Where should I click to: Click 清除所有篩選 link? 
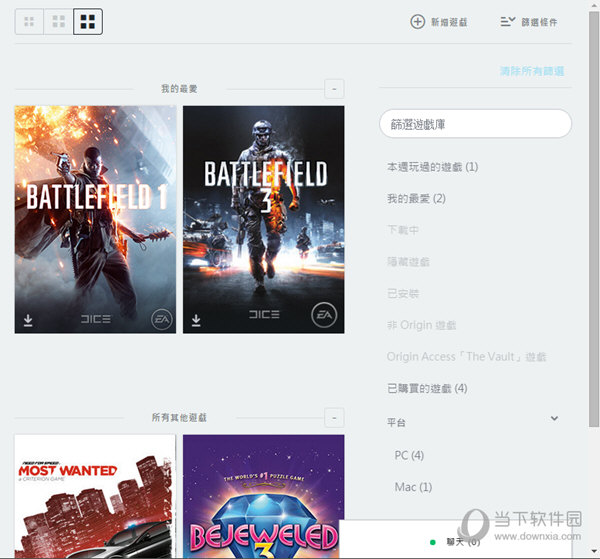click(532, 72)
